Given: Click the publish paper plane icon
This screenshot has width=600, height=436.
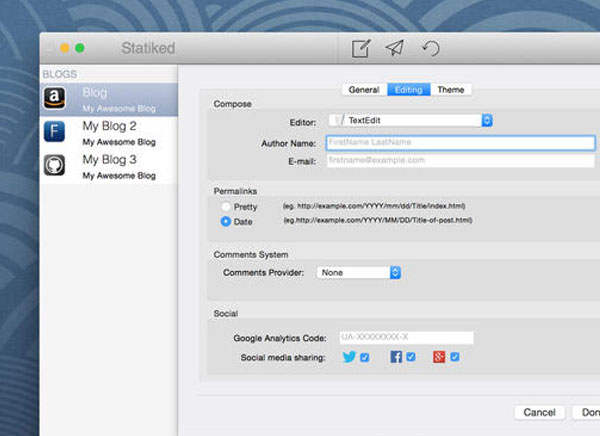Looking at the screenshot, I should (395, 48).
